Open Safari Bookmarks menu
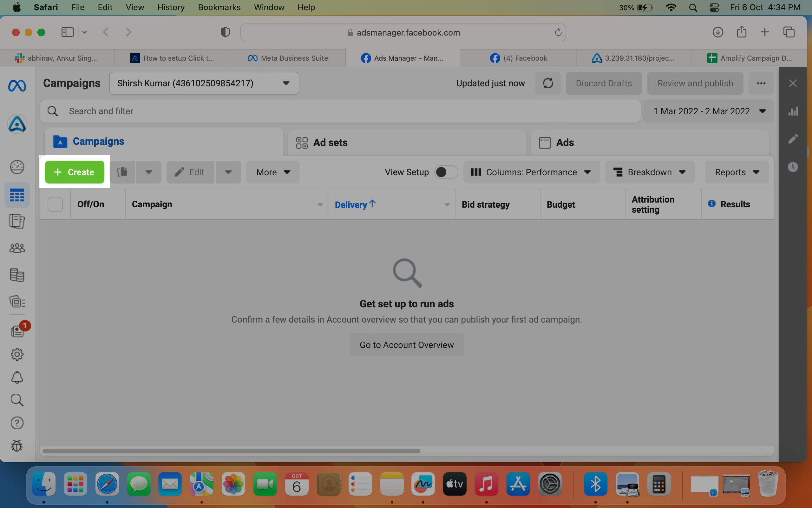Viewport: 812px width, 508px height. click(219, 7)
